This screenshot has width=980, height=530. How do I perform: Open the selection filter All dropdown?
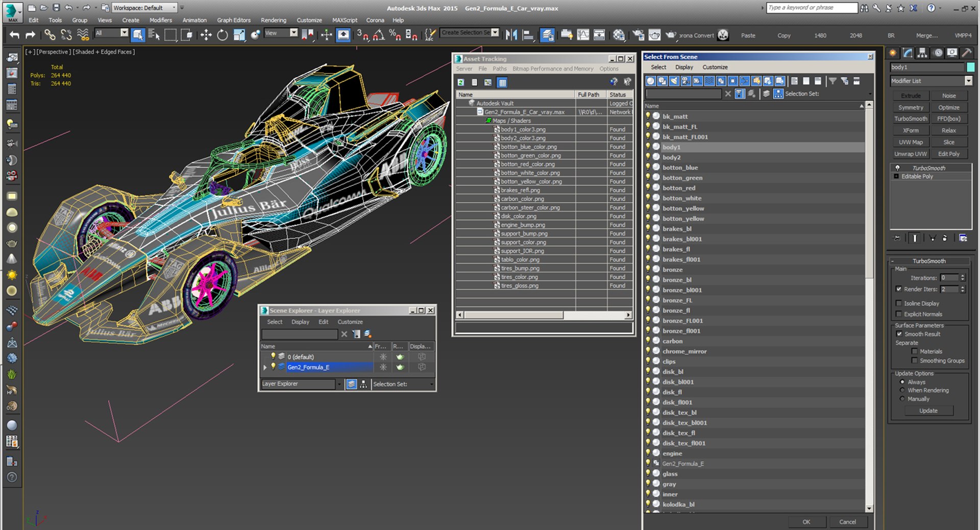click(x=111, y=33)
